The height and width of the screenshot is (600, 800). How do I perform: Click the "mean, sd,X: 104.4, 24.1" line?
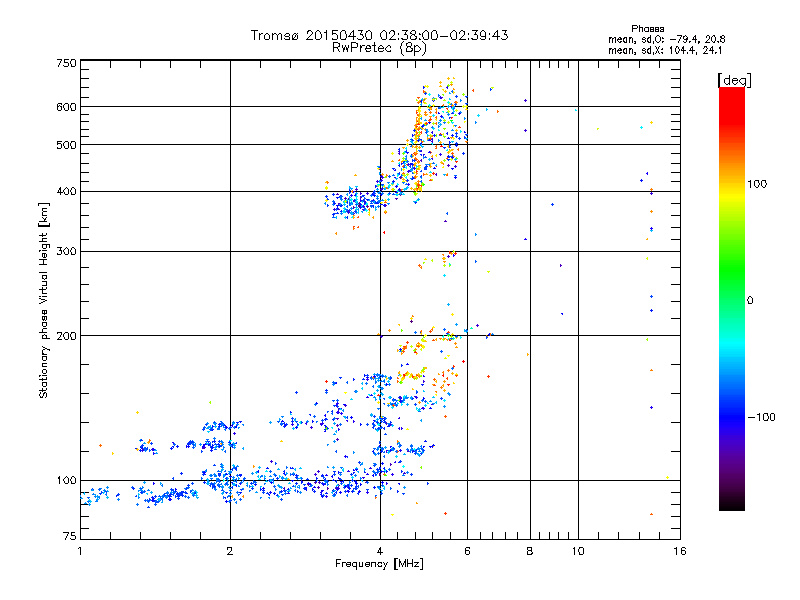point(665,51)
